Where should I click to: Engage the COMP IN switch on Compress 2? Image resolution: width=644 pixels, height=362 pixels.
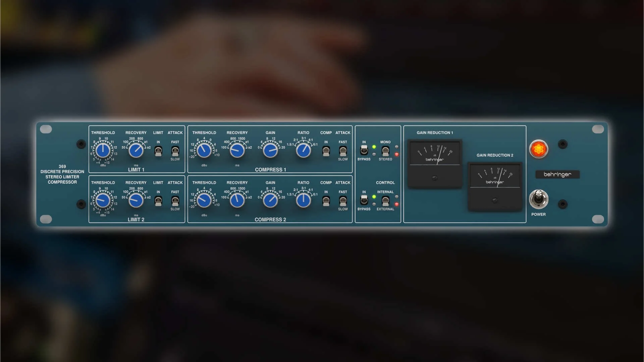326,201
